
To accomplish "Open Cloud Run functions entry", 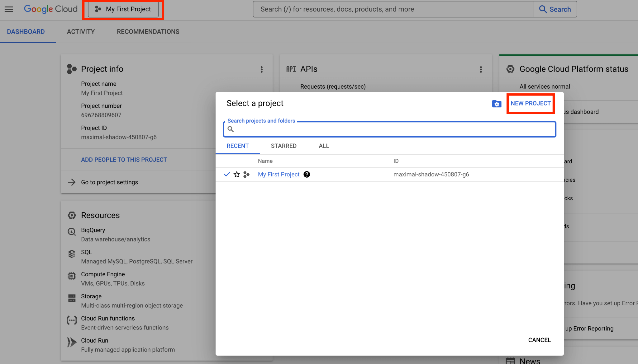I will click(125, 323).
